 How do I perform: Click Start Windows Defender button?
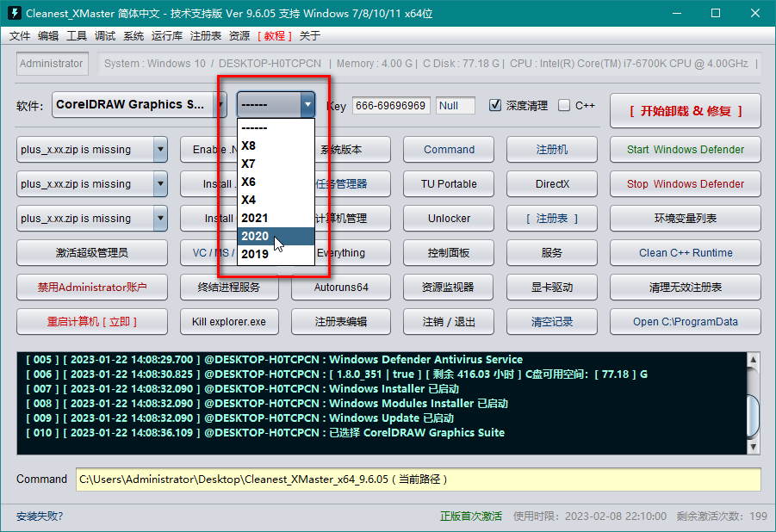point(685,150)
